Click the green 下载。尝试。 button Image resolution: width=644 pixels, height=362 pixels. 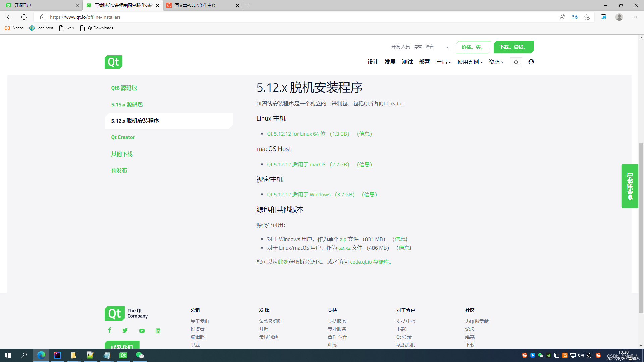point(513,47)
